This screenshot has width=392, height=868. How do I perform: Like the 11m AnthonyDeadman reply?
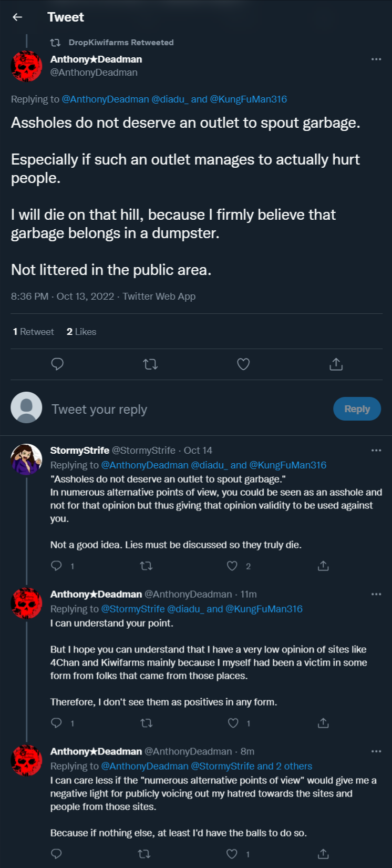[233, 723]
